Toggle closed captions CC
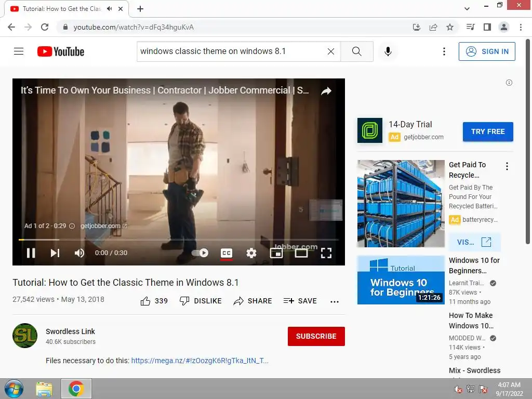The width and height of the screenshot is (532, 399). pos(227,253)
